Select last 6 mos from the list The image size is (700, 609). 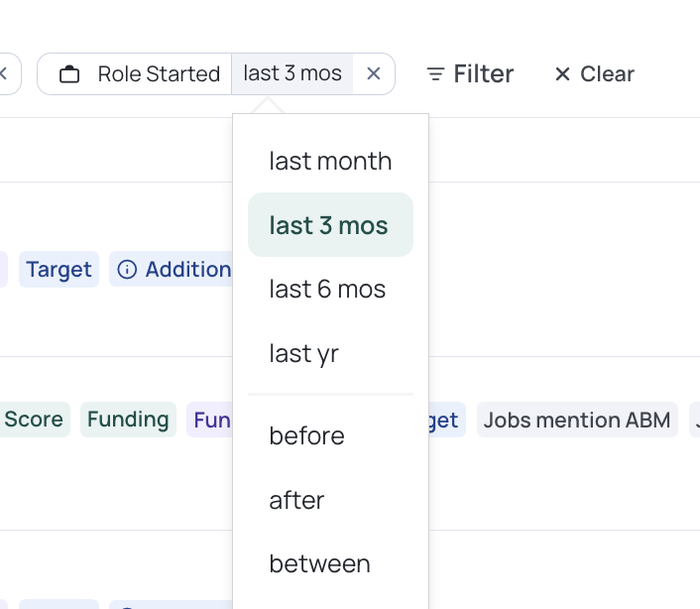(x=330, y=289)
